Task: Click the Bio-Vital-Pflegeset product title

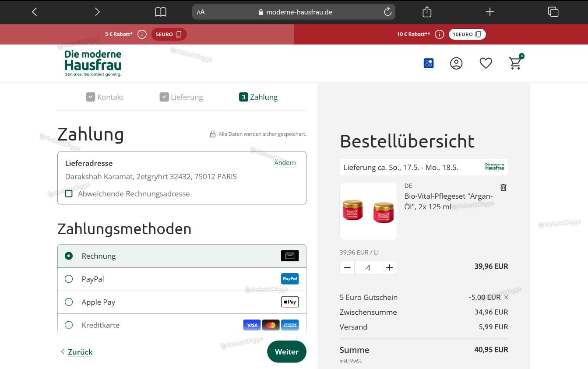Action: click(448, 201)
